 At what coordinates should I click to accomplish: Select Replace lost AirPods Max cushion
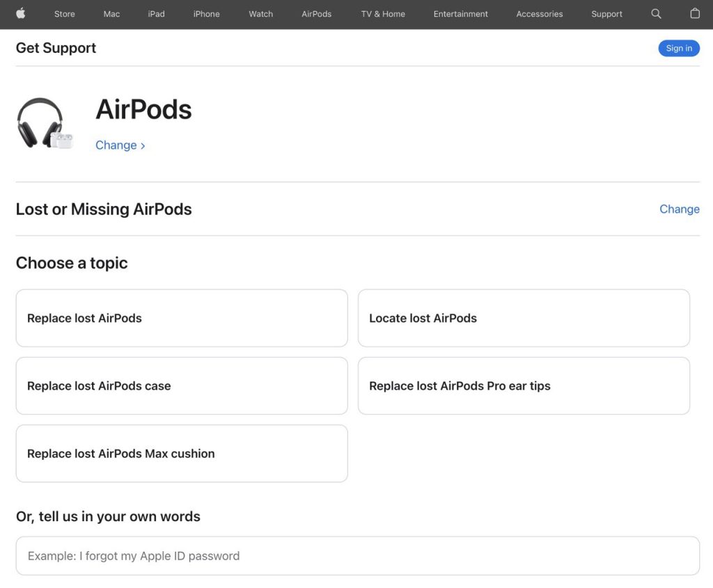pyautogui.click(x=182, y=453)
